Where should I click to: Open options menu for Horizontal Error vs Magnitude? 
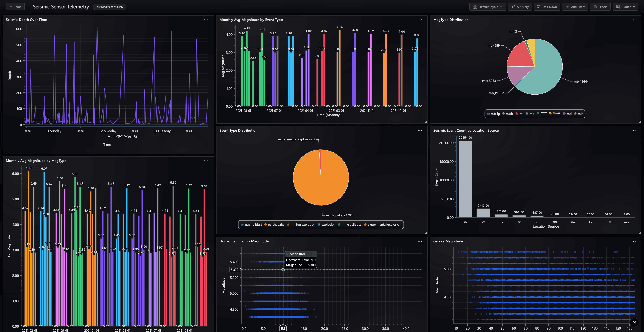pos(420,241)
